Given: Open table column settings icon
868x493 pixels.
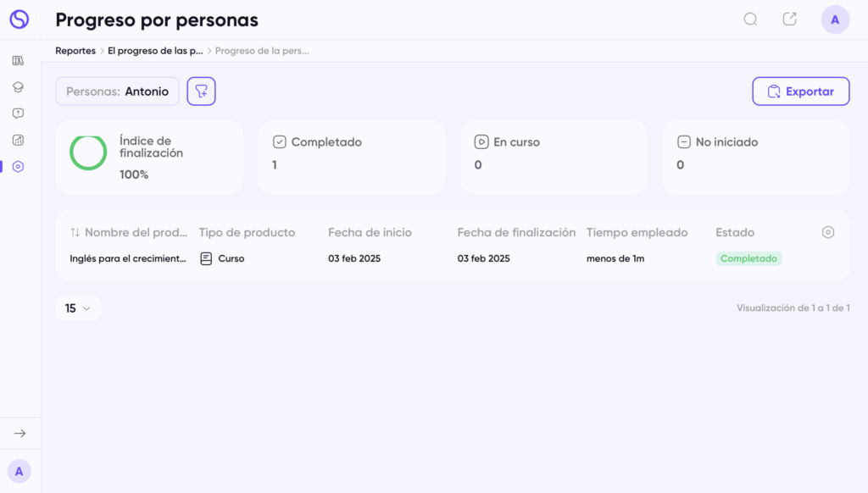Looking at the screenshot, I should point(828,232).
